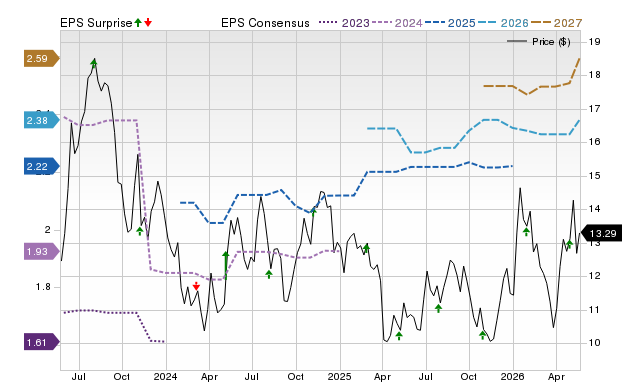Screen dimensions: 640x382
Task: Click the 2026 x-axis label
Action: tap(513, 376)
